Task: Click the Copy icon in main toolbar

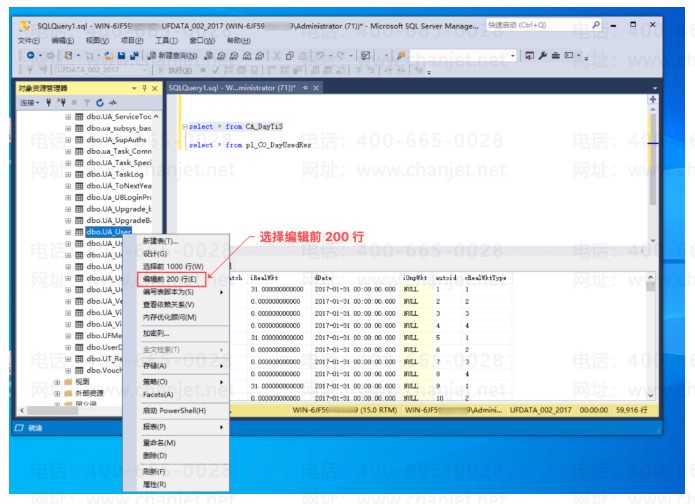Action: pyautogui.click(x=289, y=55)
